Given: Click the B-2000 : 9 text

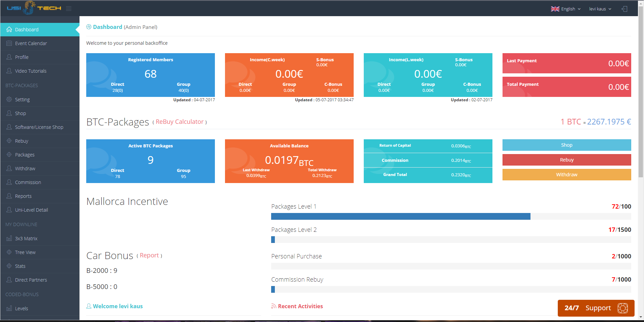Looking at the screenshot, I should click(x=102, y=271).
